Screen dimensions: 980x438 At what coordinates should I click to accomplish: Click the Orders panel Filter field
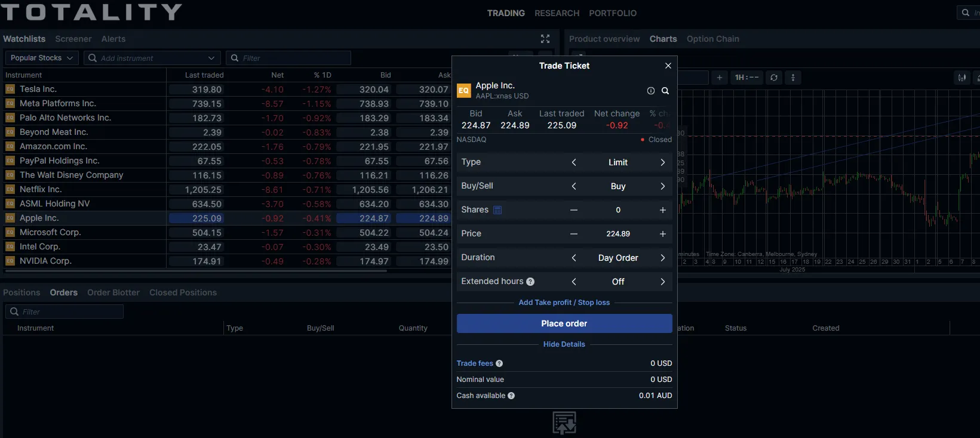64,311
